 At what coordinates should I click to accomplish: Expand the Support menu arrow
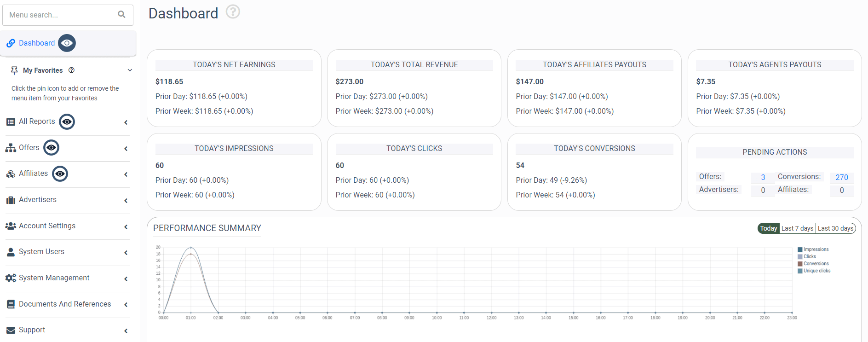(x=126, y=331)
